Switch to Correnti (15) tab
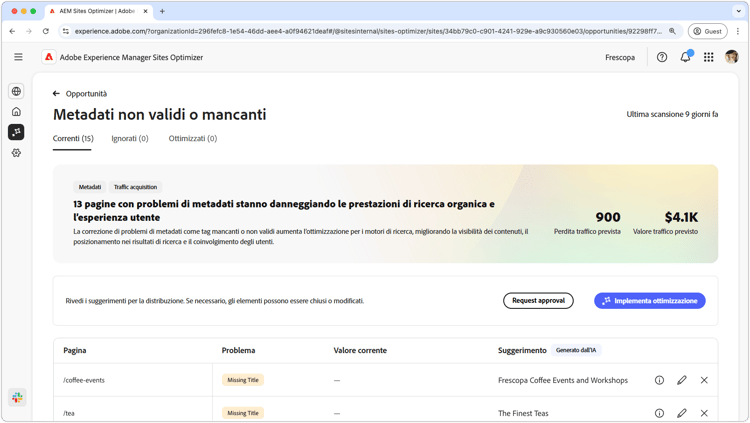Screen dimensions: 750x423 tap(73, 138)
